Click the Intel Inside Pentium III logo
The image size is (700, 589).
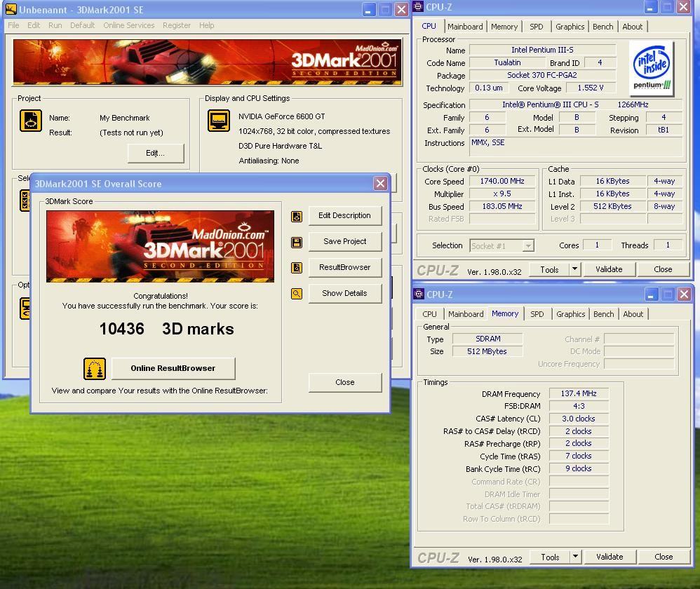652,68
